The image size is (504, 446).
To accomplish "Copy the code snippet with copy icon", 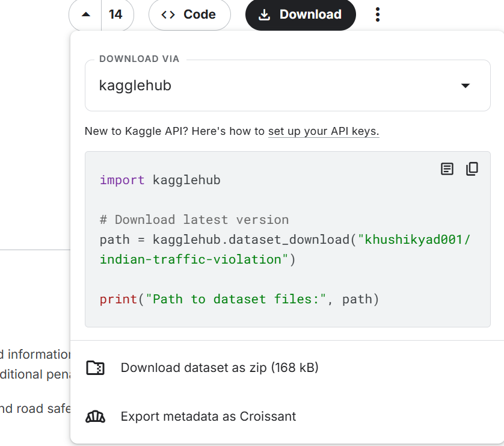I will pos(472,169).
